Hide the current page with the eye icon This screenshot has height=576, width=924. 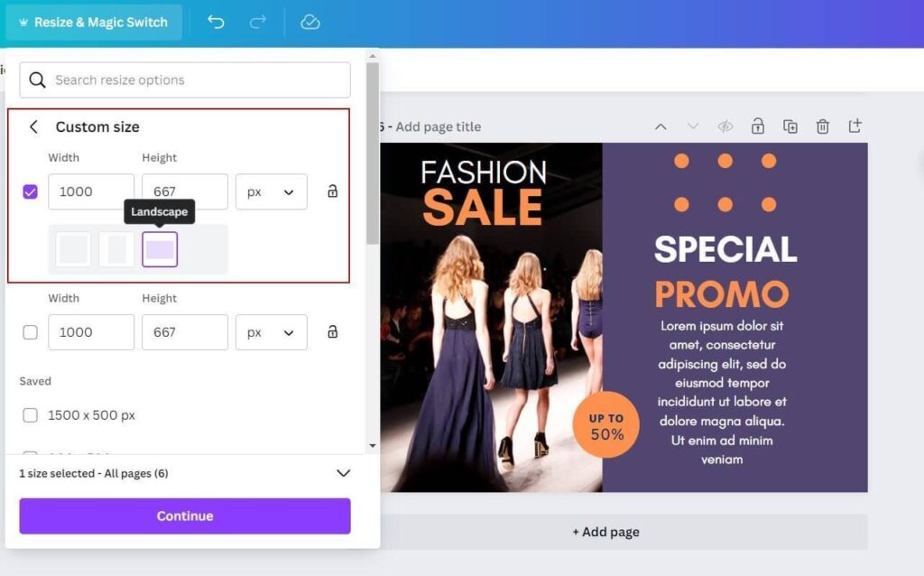point(725,126)
